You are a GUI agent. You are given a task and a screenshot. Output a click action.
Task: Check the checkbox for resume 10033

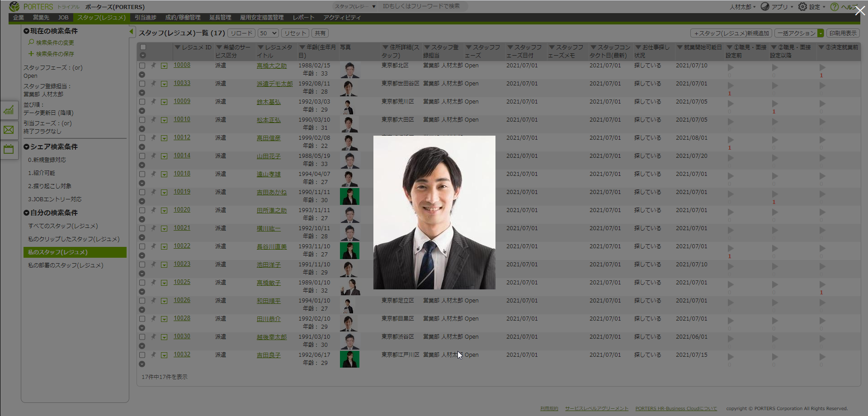(142, 84)
